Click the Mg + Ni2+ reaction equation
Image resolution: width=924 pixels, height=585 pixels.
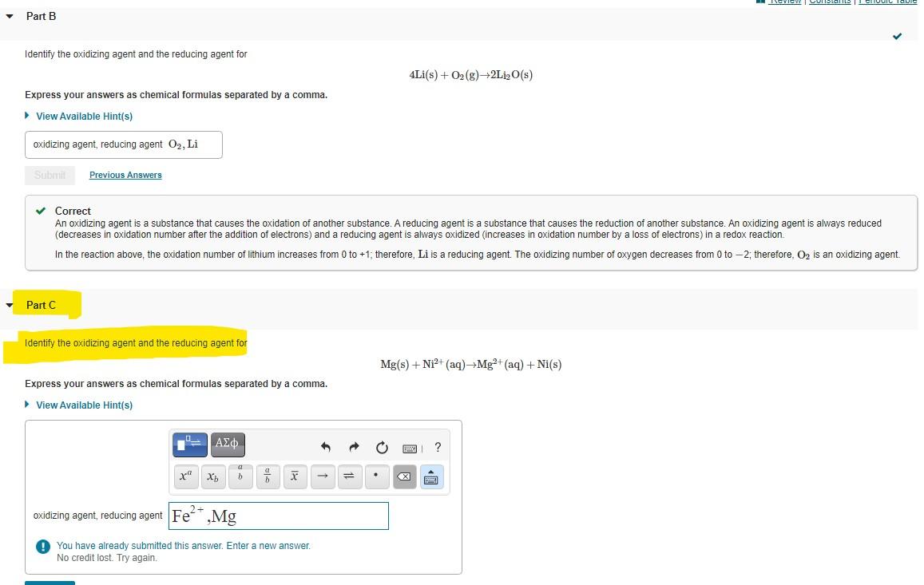tap(471, 364)
